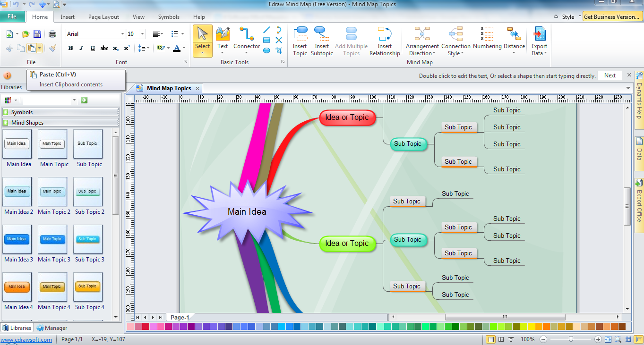Select the ellipse shape tool
The width and height of the screenshot is (644, 345).
[266, 50]
